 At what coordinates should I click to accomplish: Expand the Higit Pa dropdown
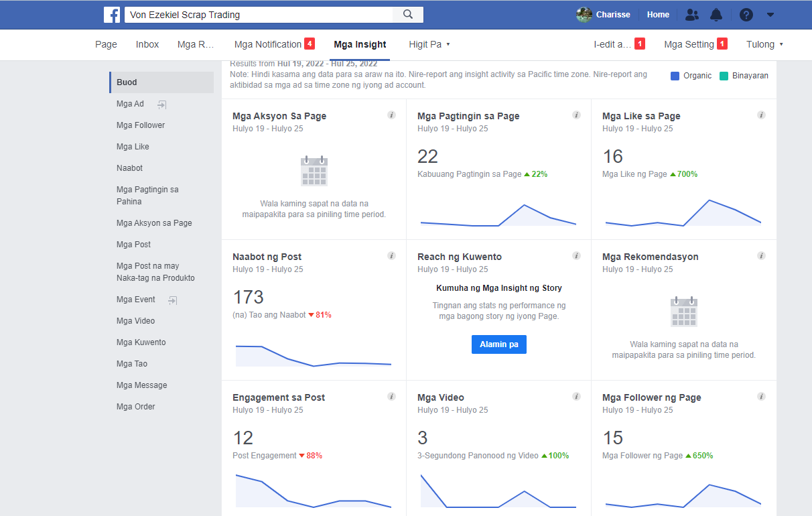(x=429, y=44)
